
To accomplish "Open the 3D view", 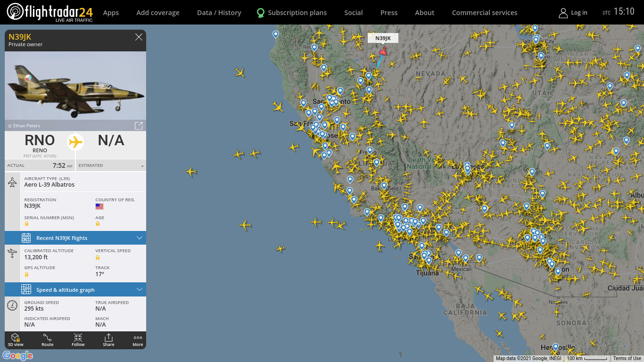I will [x=16, y=339].
